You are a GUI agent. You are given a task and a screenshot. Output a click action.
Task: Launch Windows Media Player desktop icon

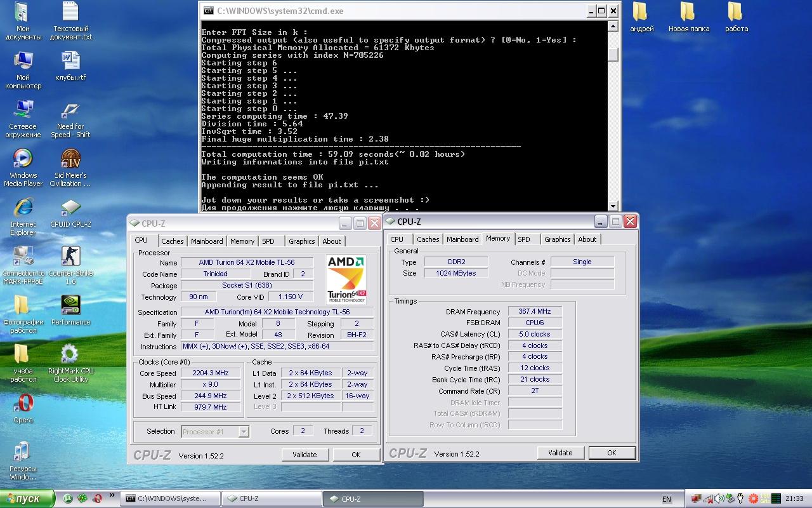click(x=23, y=168)
